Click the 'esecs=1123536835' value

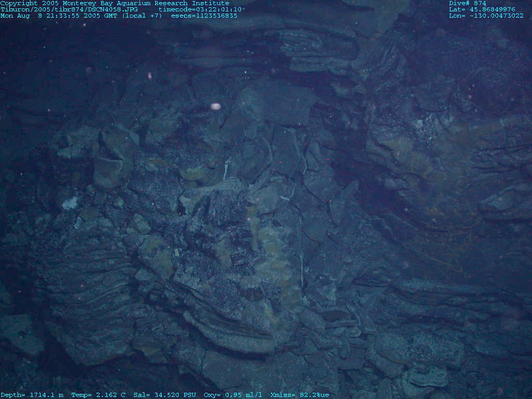tap(204, 16)
